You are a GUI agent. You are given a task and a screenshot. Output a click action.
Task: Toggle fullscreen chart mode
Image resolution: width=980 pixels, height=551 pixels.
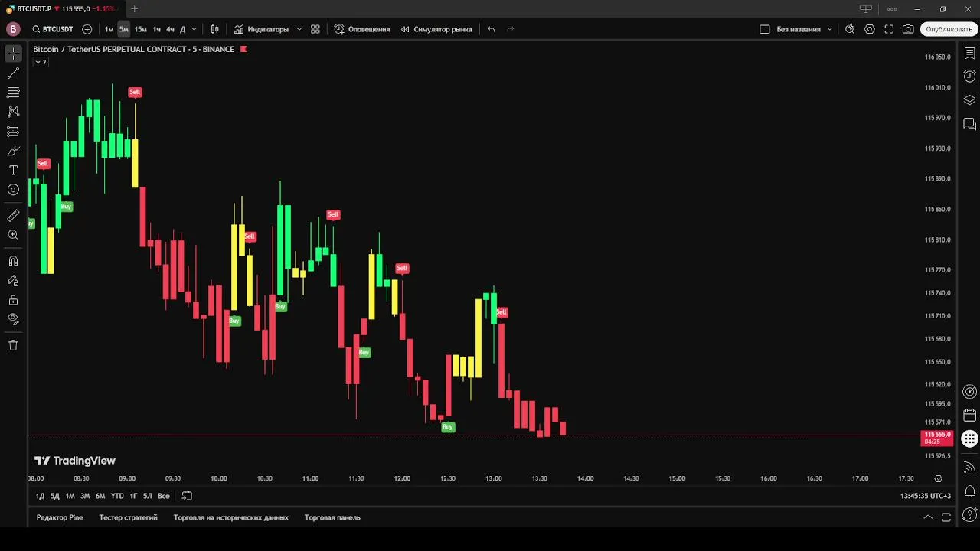(x=889, y=29)
